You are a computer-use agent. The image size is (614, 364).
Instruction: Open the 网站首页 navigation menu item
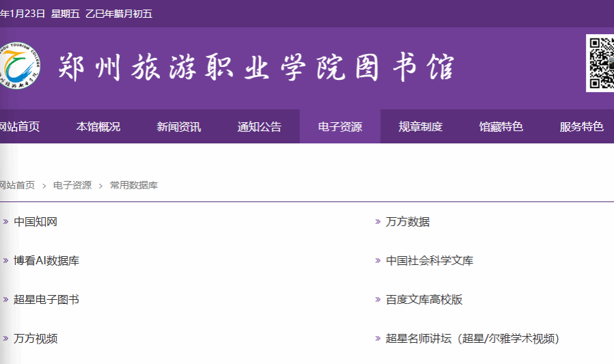click(x=19, y=126)
